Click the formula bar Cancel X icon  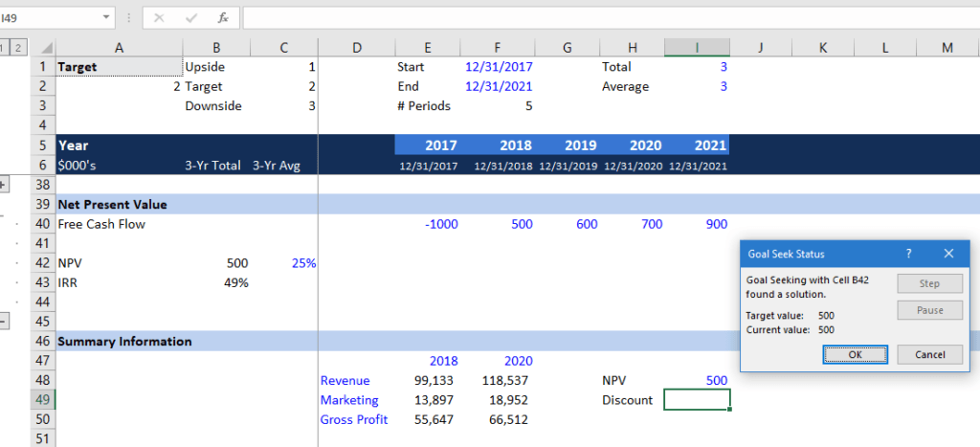click(159, 17)
